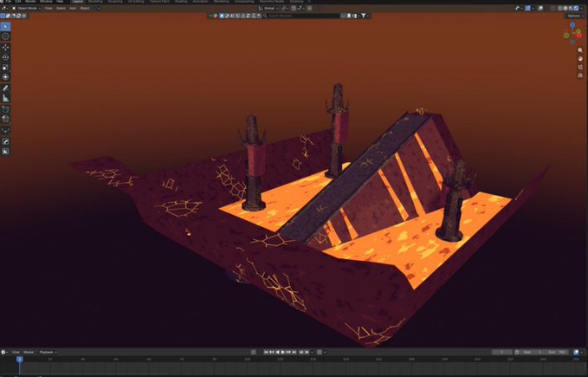
Task: Click the blue timeline playhead marker
Action: pyautogui.click(x=20, y=359)
